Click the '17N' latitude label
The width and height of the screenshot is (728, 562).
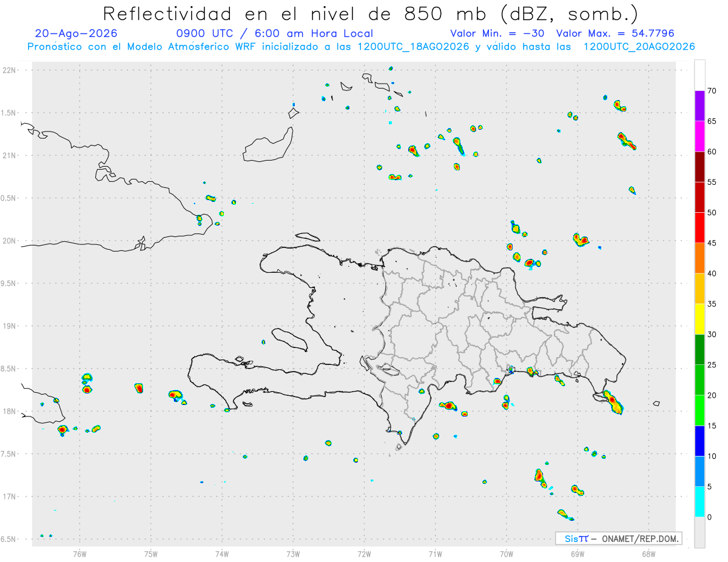click(x=10, y=497)
